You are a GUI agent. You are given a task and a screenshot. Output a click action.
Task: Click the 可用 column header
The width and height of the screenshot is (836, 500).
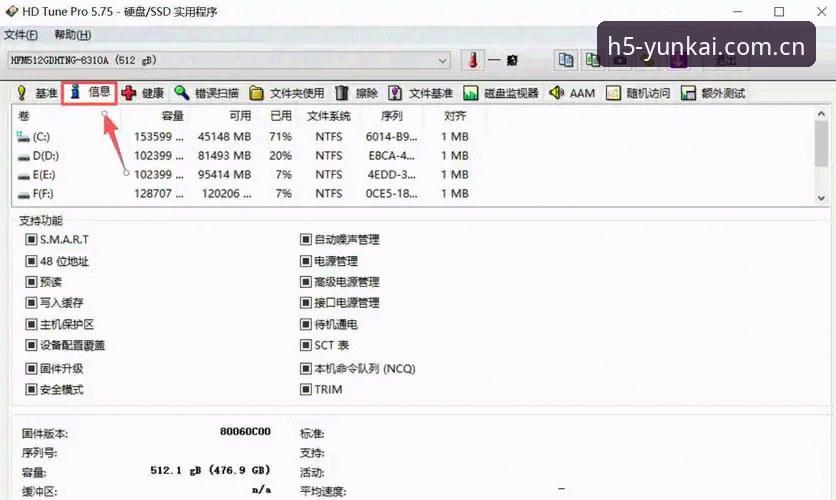(x=240, y=116)
